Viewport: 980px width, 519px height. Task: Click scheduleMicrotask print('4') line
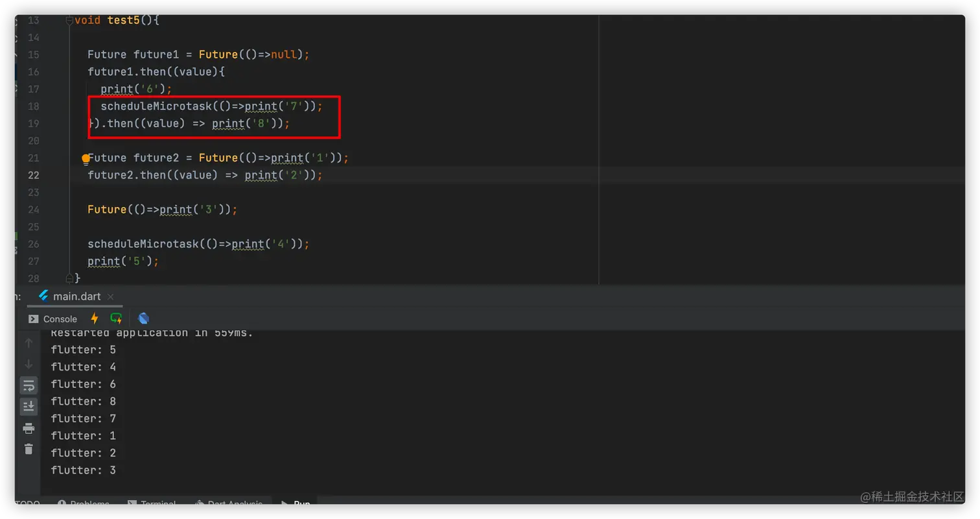click(x=199, y=244)
